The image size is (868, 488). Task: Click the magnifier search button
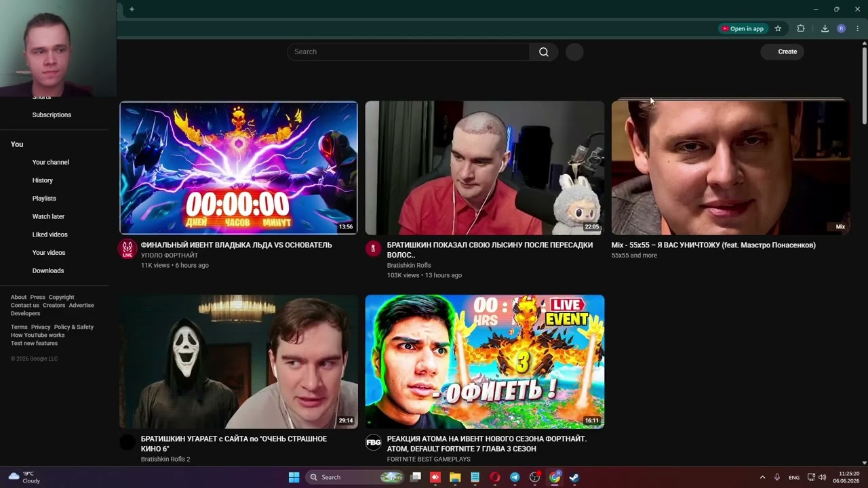[x=544, y=52]
